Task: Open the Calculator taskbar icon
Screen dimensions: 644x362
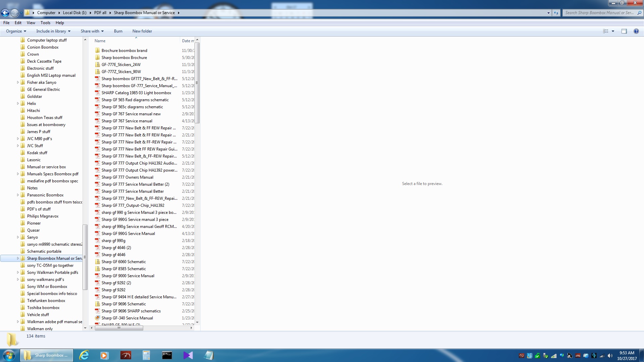Action: click(x=146, y=355)
